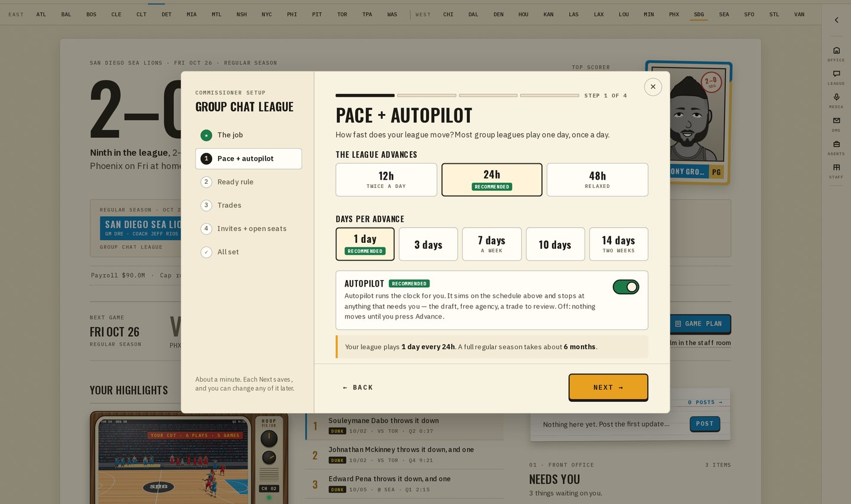Viewport: 851px width, 504px height.
Task: Collapse the right sidebar chevron
Action: click(x=836, y=20)
